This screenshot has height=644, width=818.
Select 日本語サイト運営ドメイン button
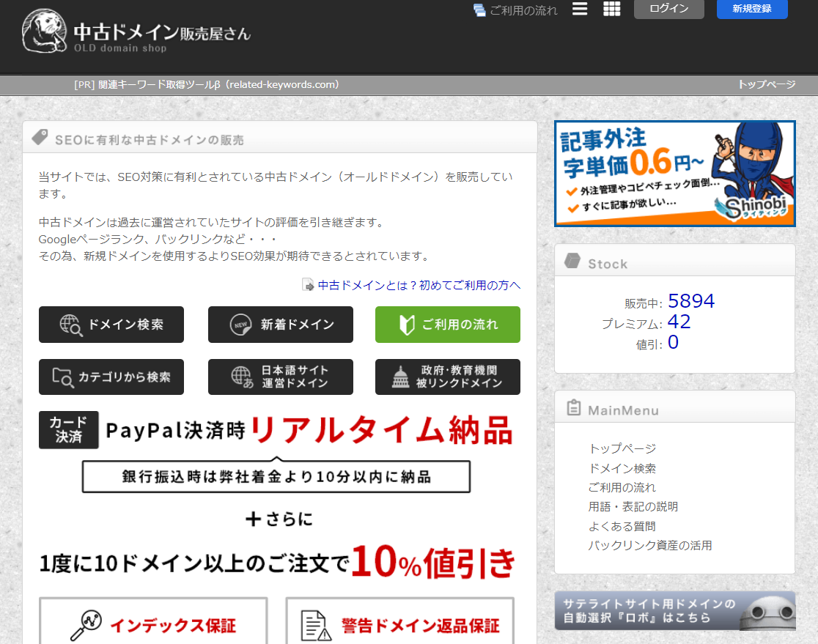281,377
